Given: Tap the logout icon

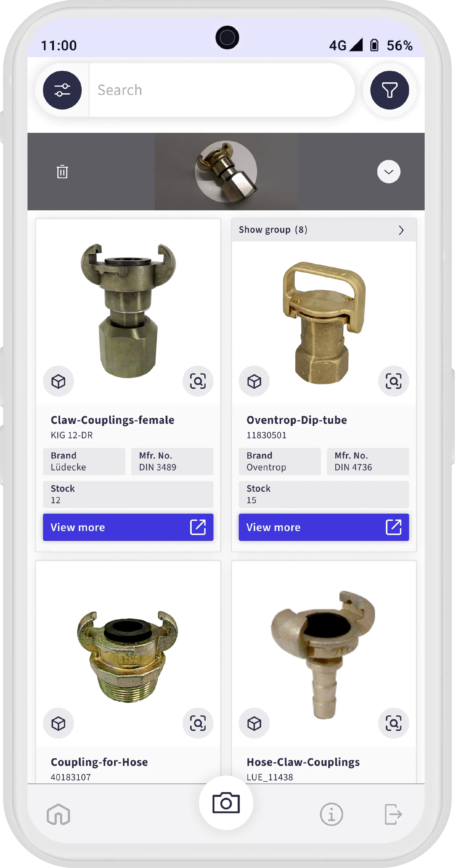Looking at the screenshot, I should click(393, 815).
